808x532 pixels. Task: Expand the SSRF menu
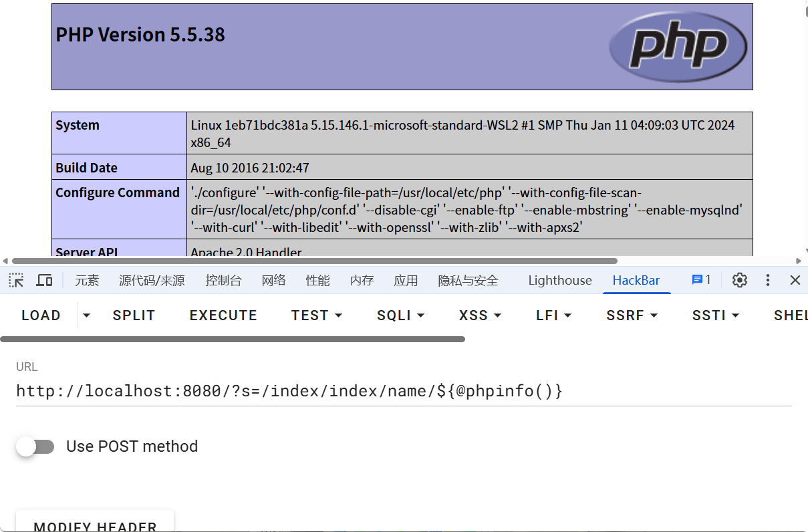coord(632,315)
